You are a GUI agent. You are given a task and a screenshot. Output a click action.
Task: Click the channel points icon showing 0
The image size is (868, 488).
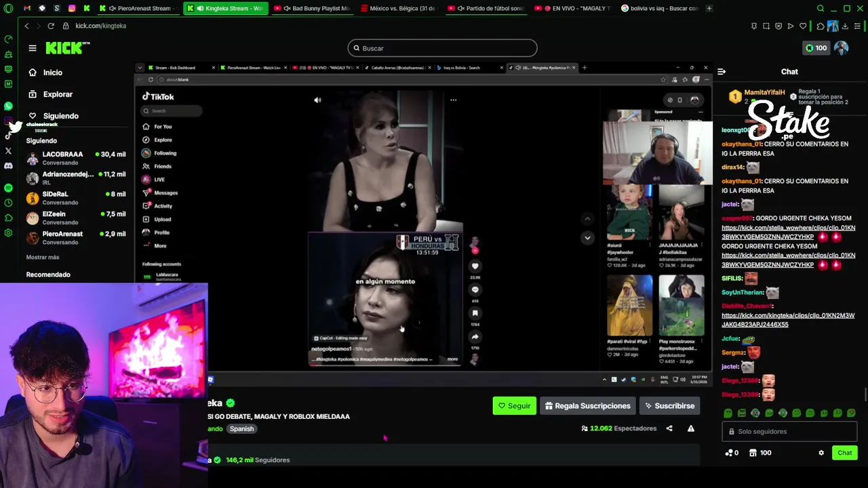click(732, 453)
